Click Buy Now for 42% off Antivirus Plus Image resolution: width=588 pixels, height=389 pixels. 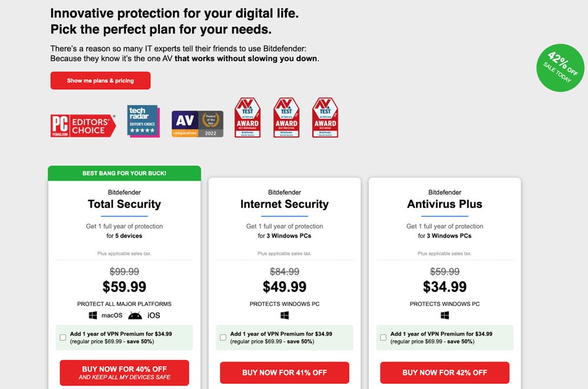tap(445, 373)
